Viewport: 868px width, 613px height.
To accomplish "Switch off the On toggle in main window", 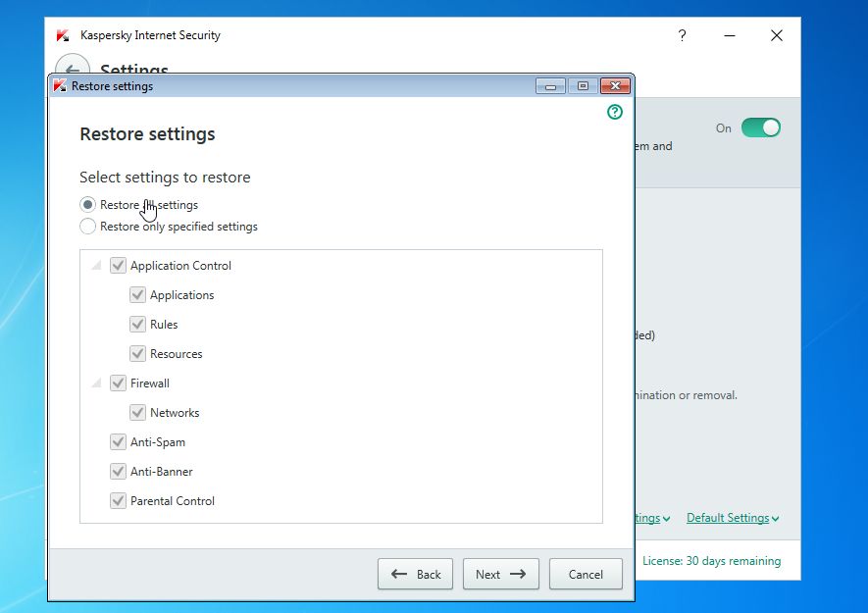I will (761, 128).
